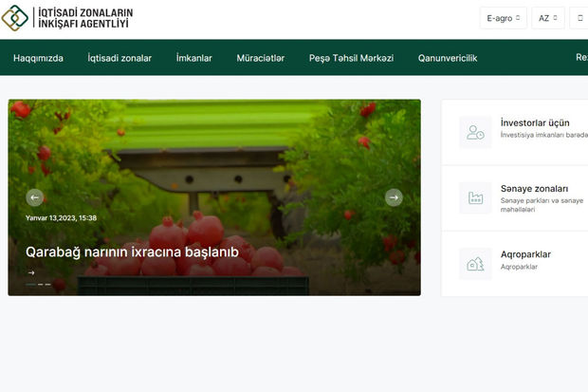This screenshot has width=588, height=392.
Task: Open the Sənaye zonaları link
Action: click(x=534, y=189)
